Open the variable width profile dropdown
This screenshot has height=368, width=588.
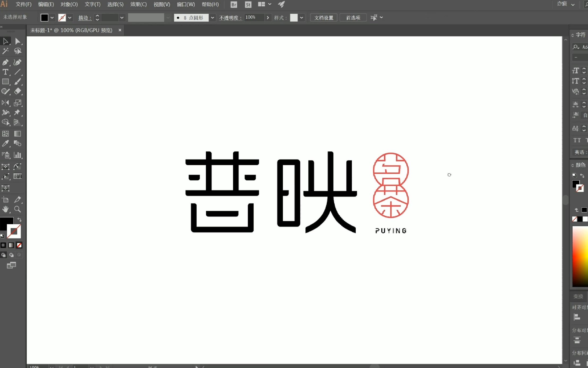168,18
